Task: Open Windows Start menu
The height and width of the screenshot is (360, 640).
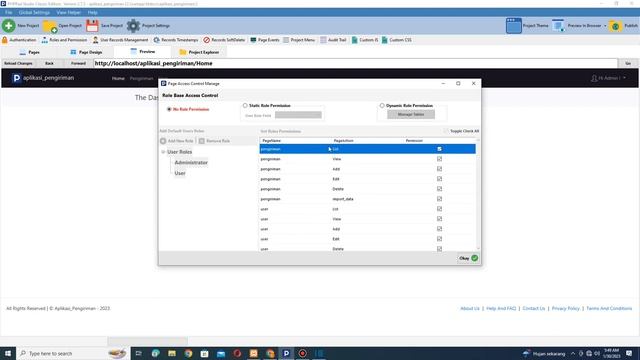Action: coord(8,353)
